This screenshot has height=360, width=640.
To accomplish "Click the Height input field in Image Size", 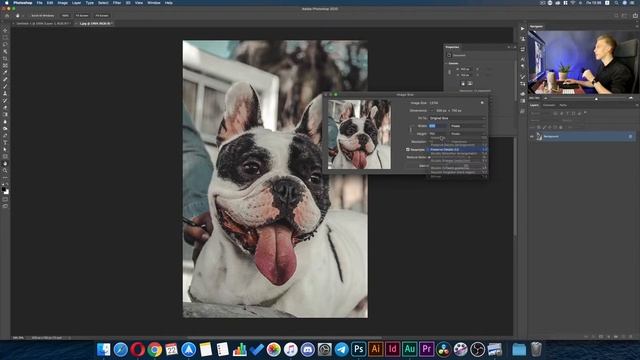I will pyautogui.click(x=438, y=133).
